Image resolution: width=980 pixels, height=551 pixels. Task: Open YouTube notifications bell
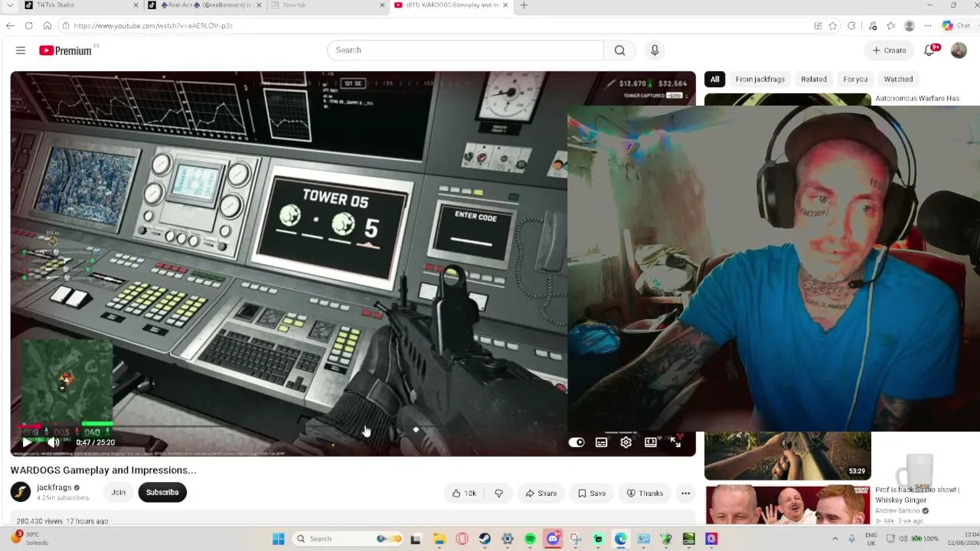(x=929, y=51)
